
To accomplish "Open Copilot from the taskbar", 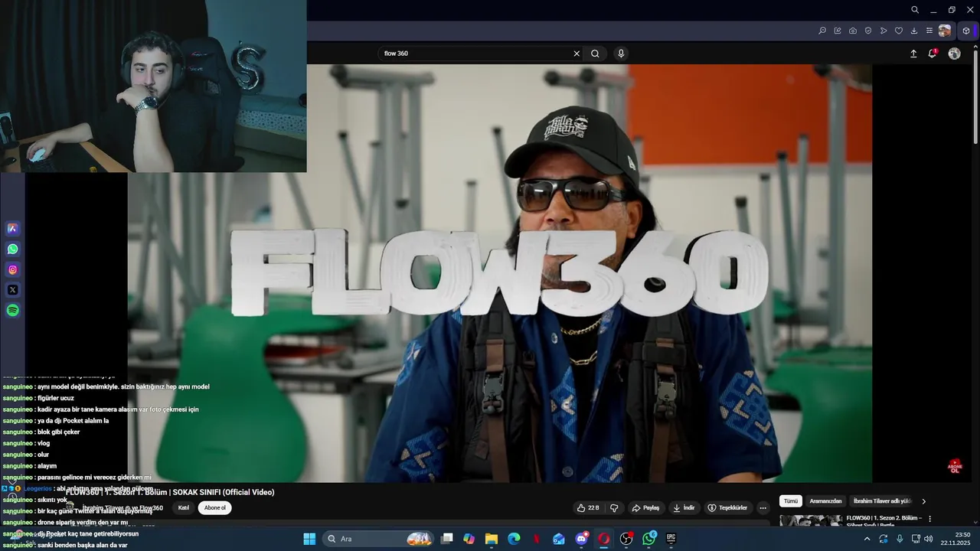I will click(x=469, y=539).
